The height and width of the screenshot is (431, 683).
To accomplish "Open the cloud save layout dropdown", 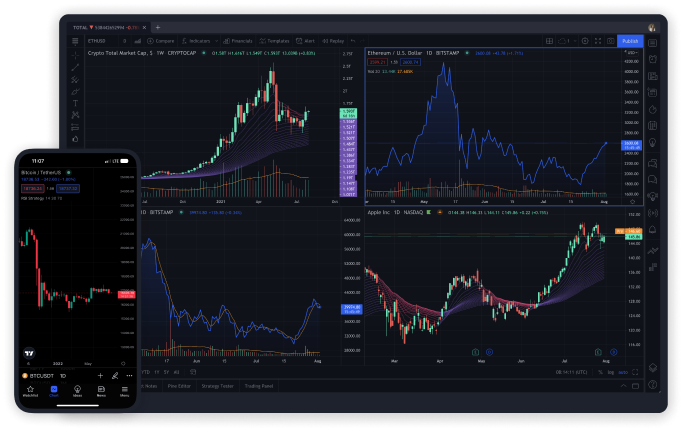I will 567,41.
